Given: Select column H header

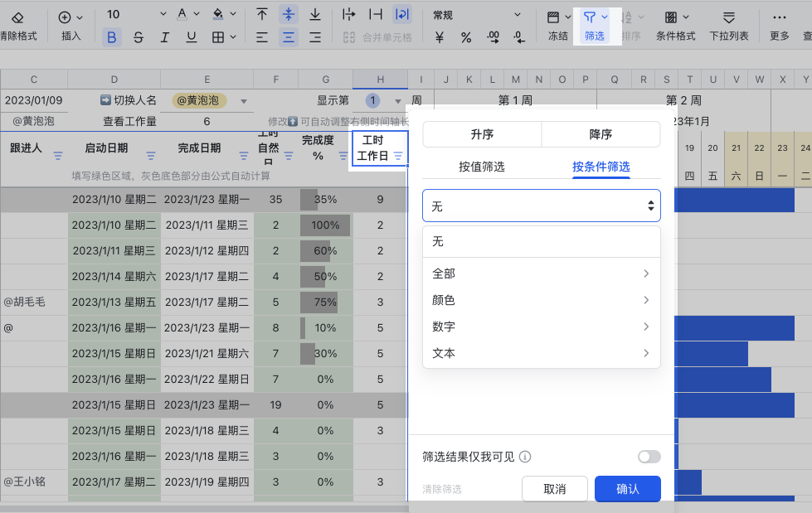Looking at the screenshot, I should (381, 80).
